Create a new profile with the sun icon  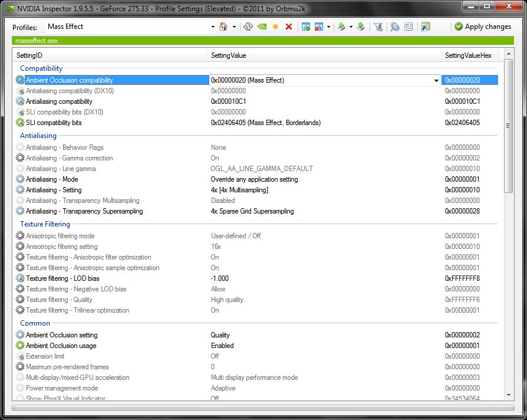275,27
